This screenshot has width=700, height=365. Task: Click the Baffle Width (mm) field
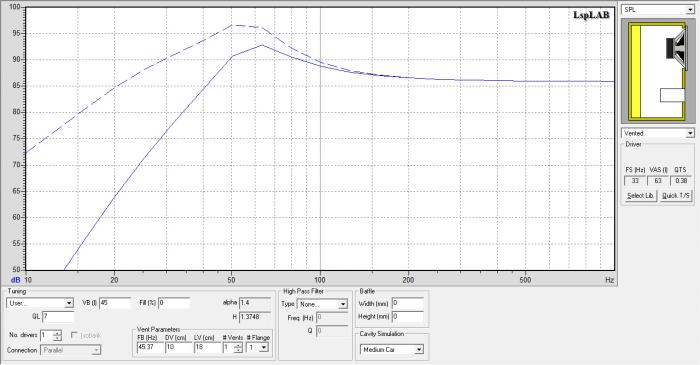tap(408, 303)
